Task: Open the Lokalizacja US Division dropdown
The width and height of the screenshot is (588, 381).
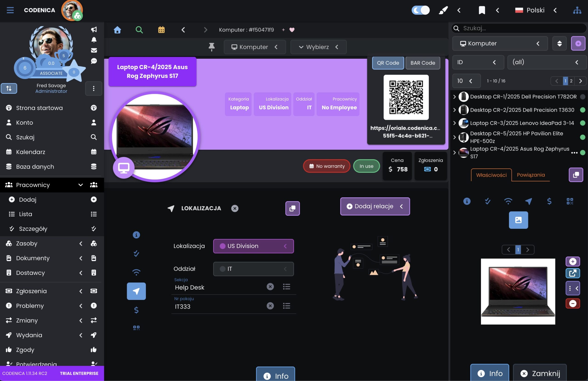Action: pos(253,246)
